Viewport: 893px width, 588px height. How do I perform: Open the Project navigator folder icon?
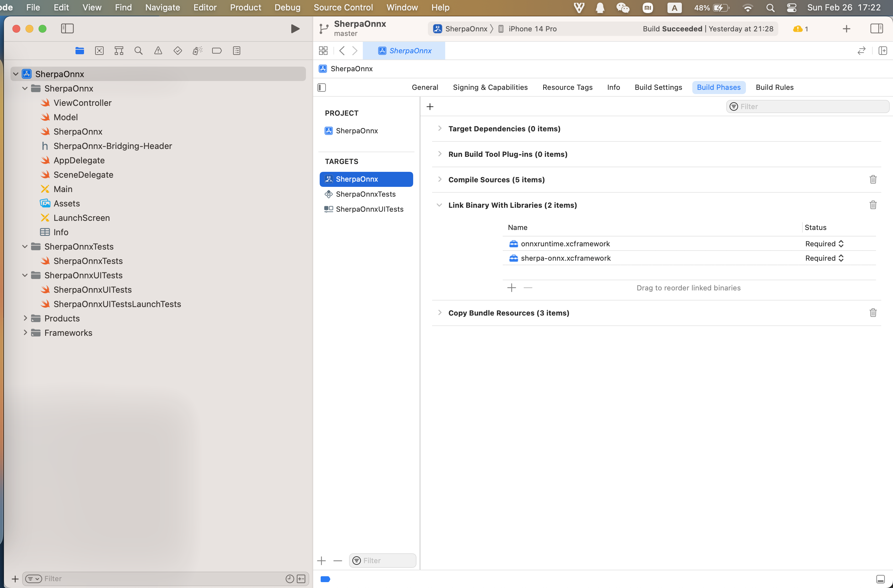tap(79, 51)
